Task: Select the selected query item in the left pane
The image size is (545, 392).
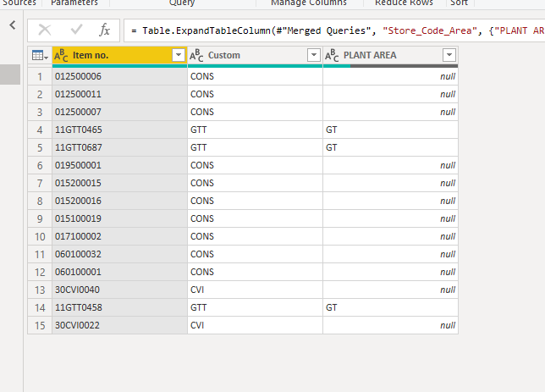Action: tap(10, 75)
